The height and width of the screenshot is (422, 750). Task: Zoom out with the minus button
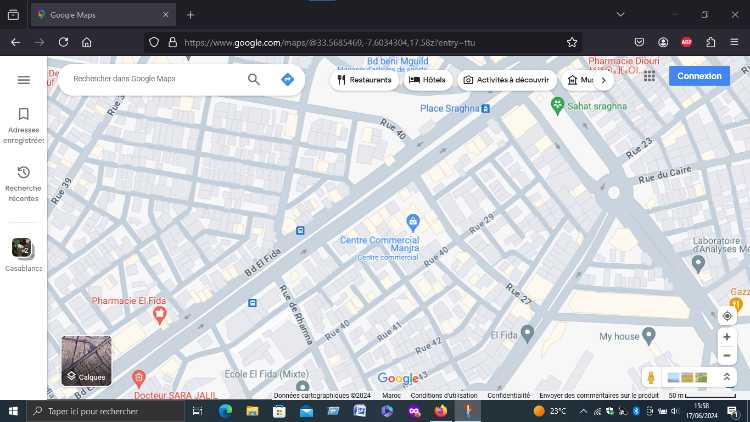pyautogui.click(x=727, y=355)
